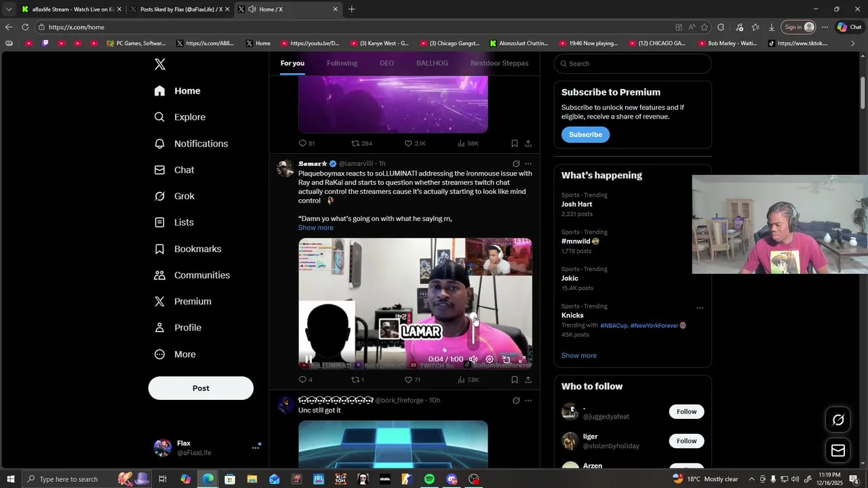
Task: Expand the More menu in the sidebar
Action: [175, 354]
